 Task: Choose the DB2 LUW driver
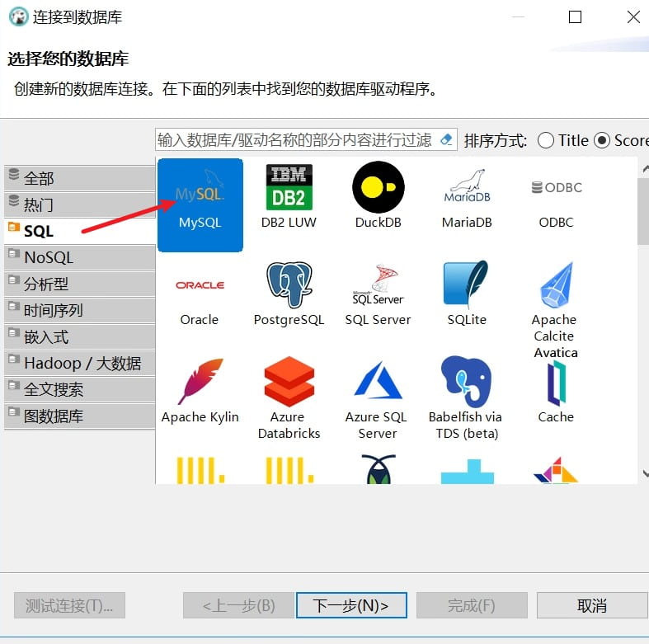click(289, 197)
